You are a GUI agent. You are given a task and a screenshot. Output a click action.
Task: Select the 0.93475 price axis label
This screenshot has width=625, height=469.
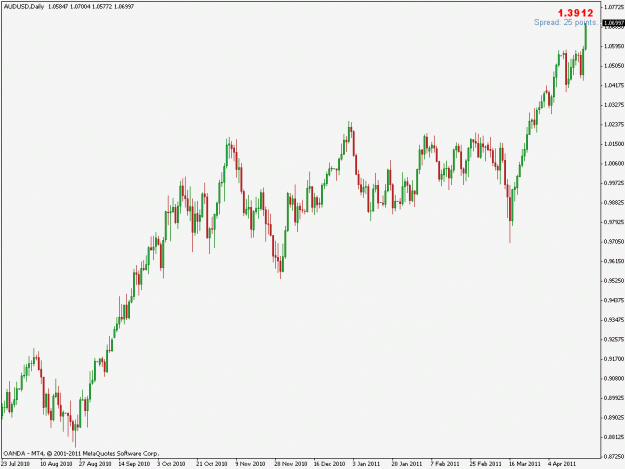(614, 320)
